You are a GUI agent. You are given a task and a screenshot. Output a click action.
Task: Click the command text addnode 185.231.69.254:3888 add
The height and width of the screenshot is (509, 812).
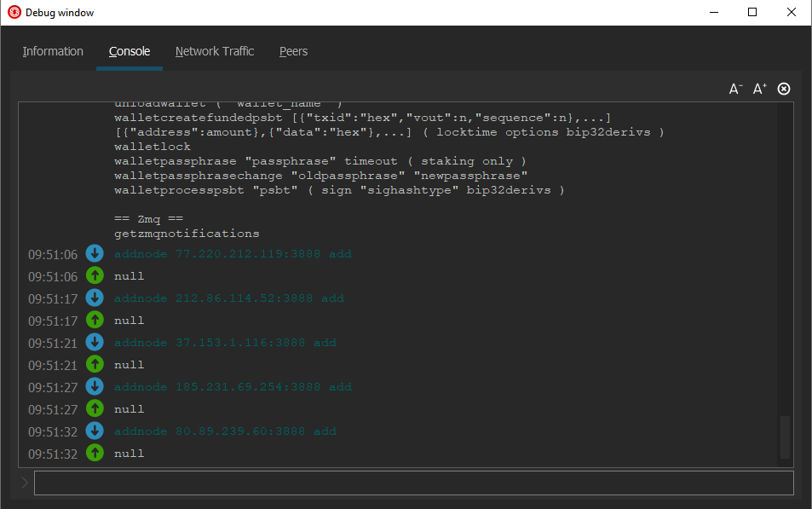[x=233, y=387]
